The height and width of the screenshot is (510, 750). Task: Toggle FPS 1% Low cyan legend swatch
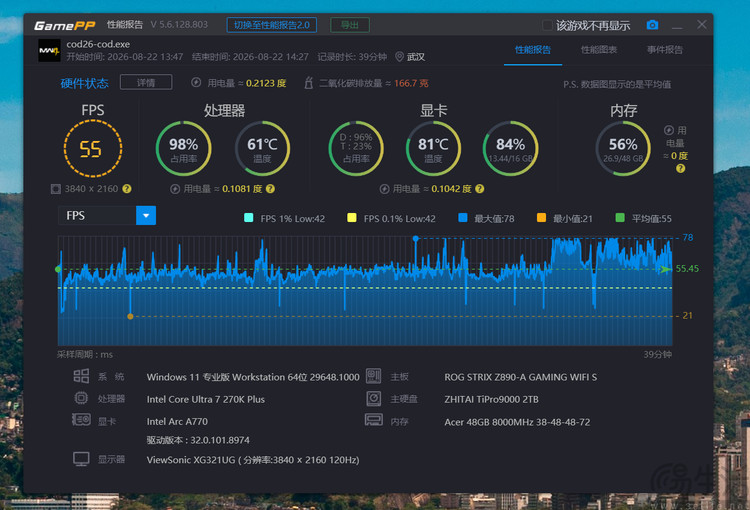249,218
